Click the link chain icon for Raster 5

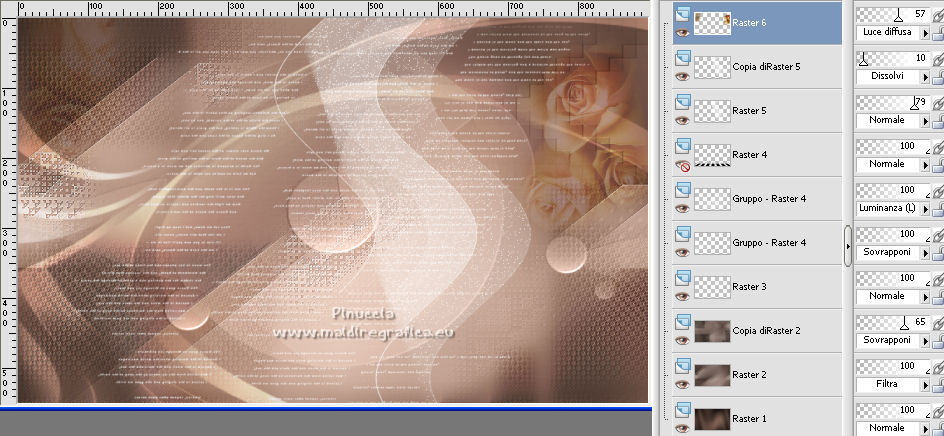click(x=938, y=102)
